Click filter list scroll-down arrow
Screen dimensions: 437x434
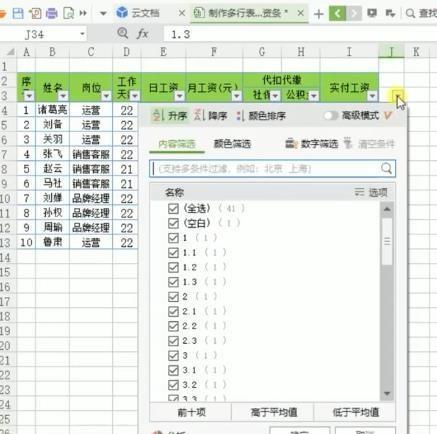pos(387,393)
